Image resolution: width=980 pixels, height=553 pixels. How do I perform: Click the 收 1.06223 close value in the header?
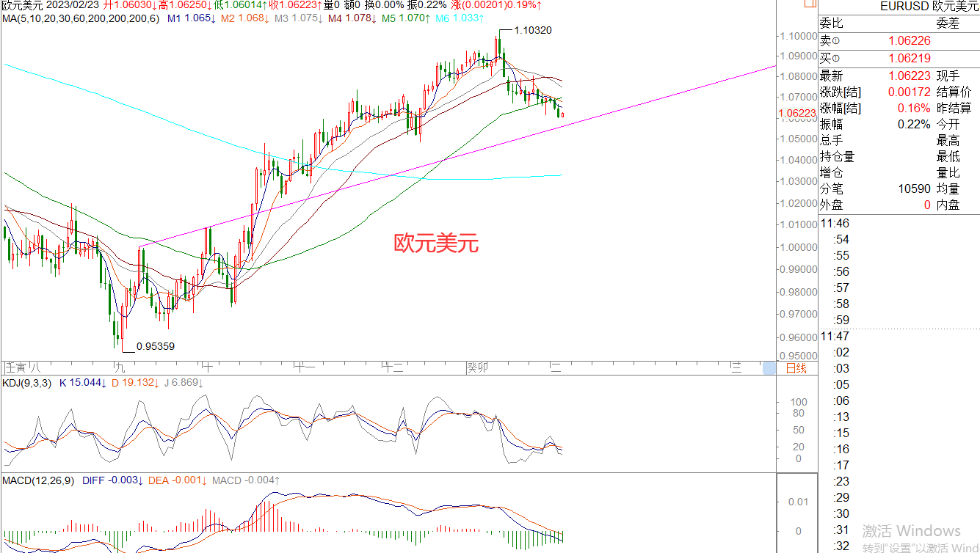pyautogui.click(x=296, y=5)
